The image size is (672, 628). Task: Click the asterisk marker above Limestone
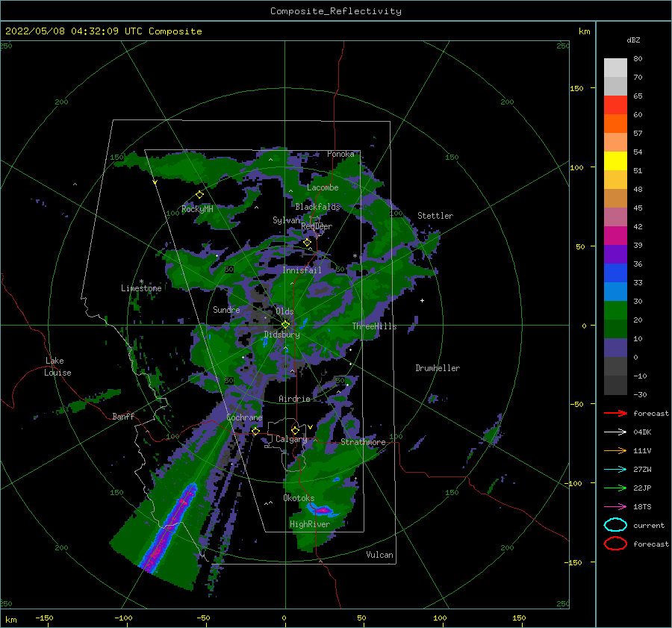tap(141, 282)
